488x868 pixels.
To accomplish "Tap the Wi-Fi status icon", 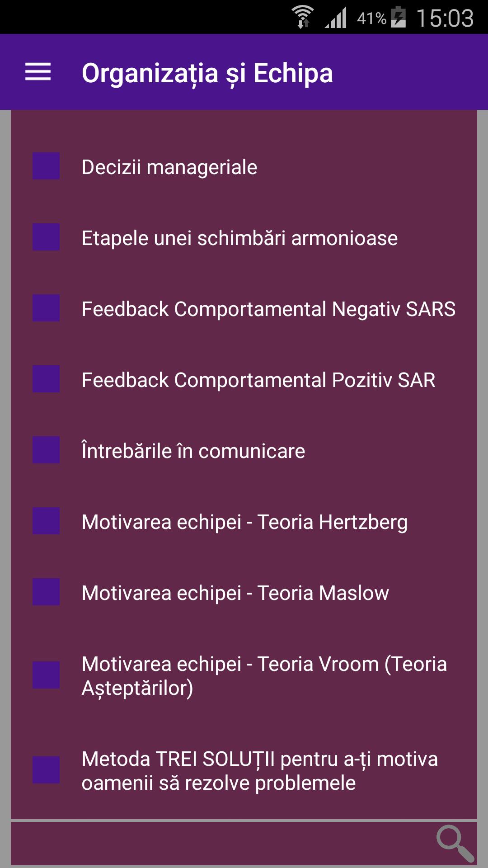I will (x=302, y=17).
